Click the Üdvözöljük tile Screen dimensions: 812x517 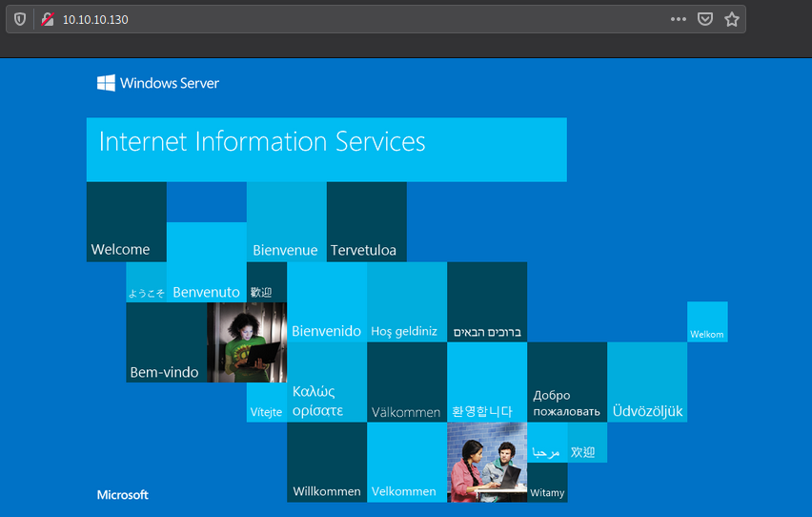(647, 383)
